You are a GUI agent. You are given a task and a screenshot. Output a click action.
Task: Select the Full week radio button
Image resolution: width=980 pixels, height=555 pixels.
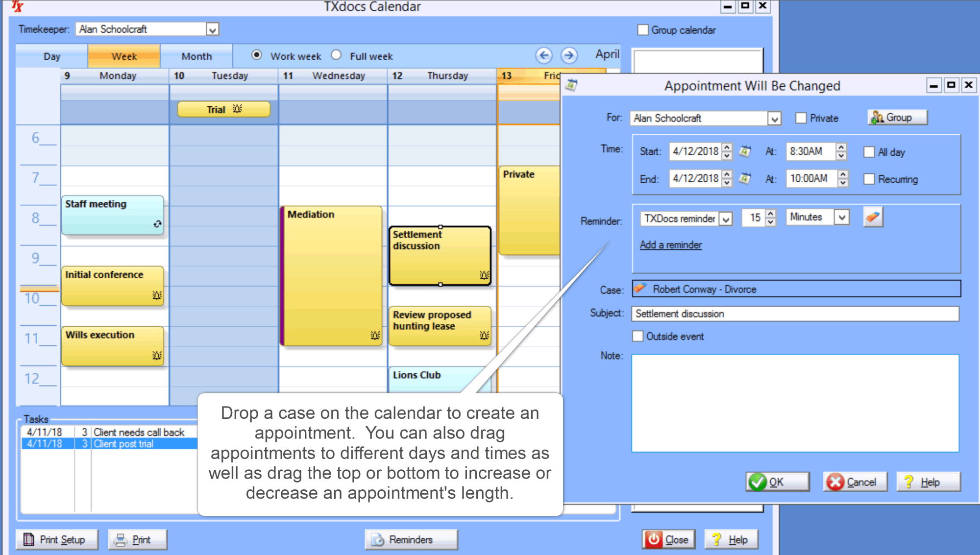(x=337, y=55)
